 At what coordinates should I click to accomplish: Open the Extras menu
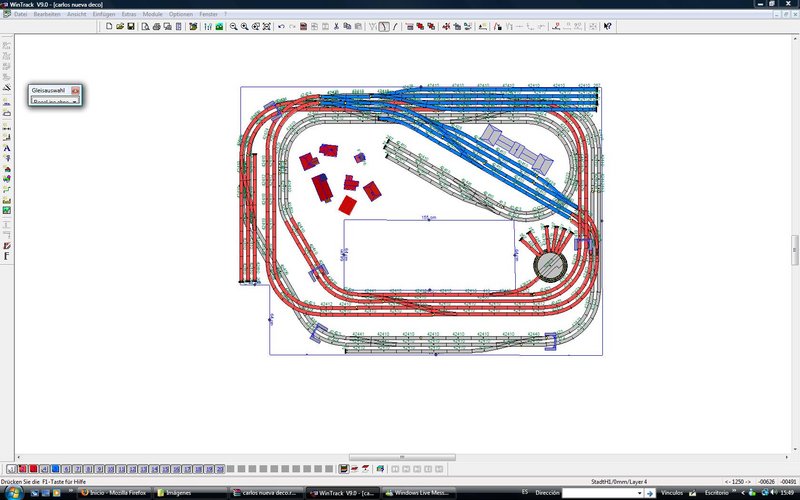[129, 14]
